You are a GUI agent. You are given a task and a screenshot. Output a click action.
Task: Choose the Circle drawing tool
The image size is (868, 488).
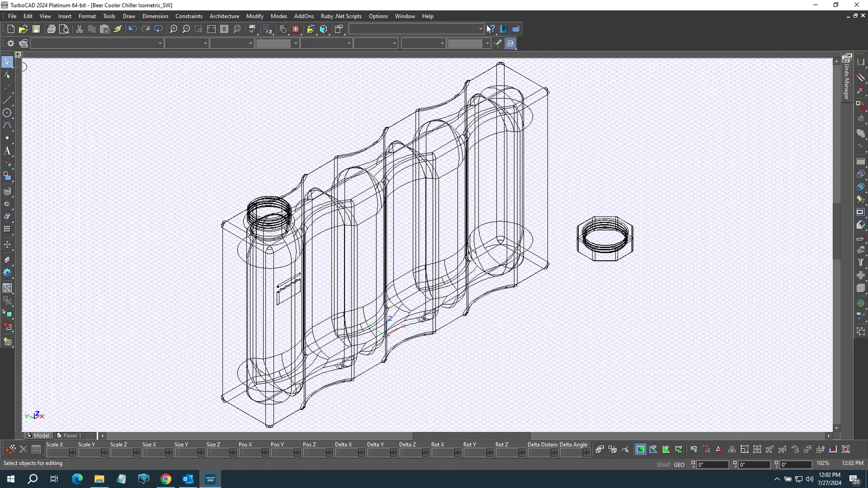coord(7,113)
